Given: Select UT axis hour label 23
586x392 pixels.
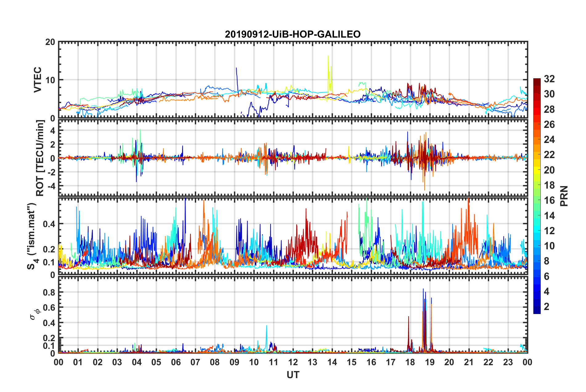Looking at the screenshot, I should click(508, 362).
